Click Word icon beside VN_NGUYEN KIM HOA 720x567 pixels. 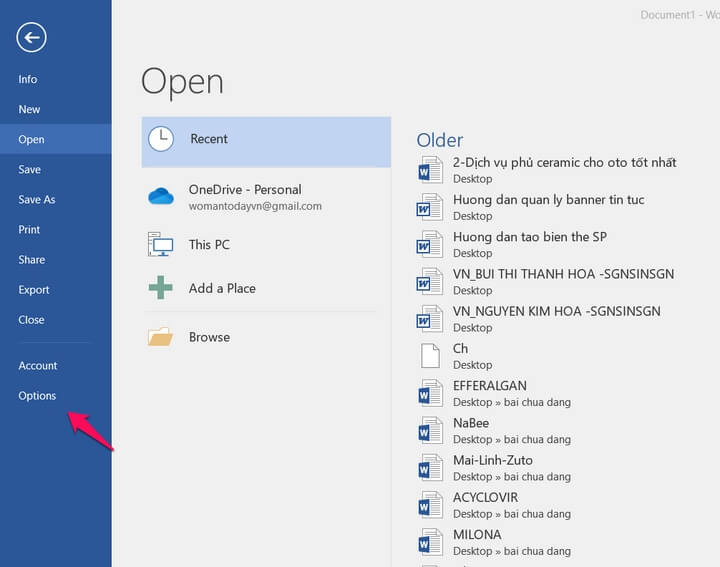[x=430, y=318]
